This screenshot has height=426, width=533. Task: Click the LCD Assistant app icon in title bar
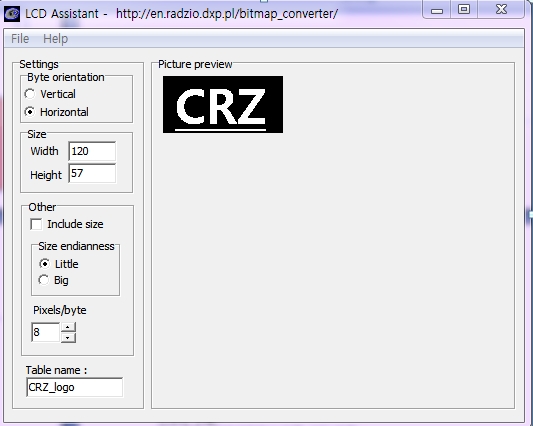pyautogui.click(x=12, y=14)
